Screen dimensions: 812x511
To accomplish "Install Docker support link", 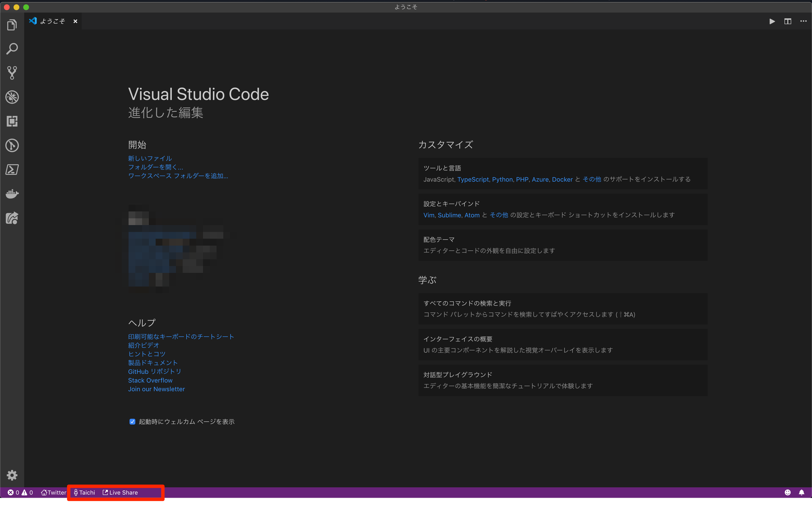I will (562, 179).
